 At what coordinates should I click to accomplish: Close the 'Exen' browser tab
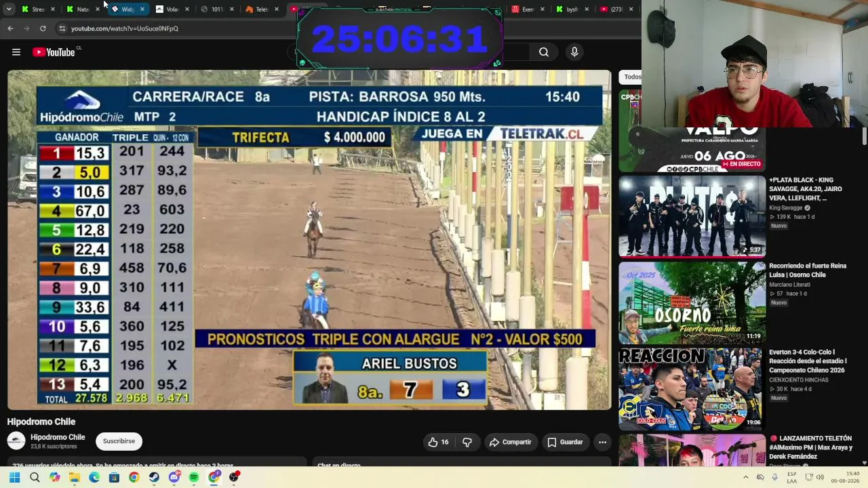tap(542, 9)
